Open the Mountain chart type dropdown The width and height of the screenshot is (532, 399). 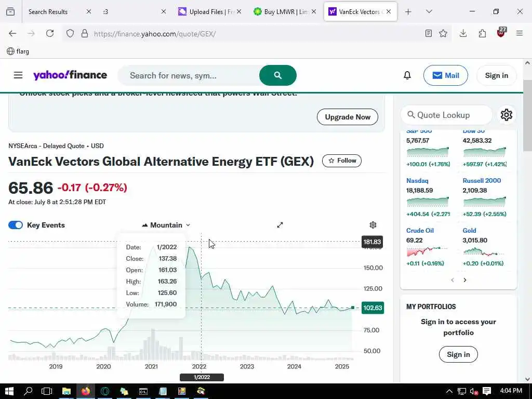coord(166,225)
